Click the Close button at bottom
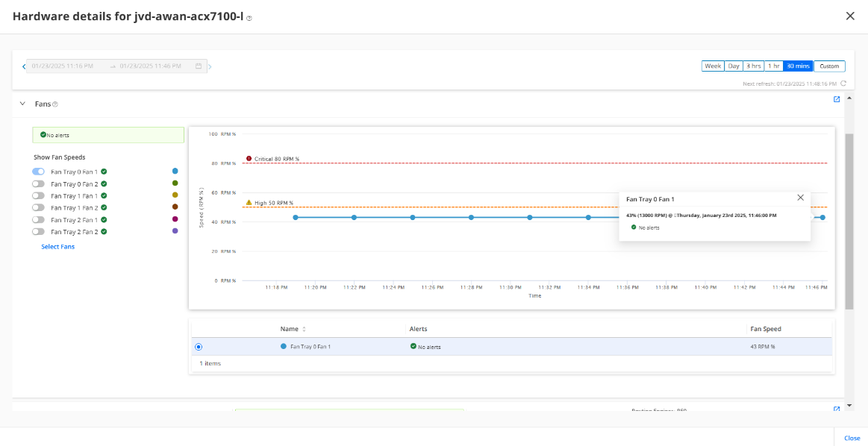The width and height of the screenshot is (868, 446). (x=852, y=438)
